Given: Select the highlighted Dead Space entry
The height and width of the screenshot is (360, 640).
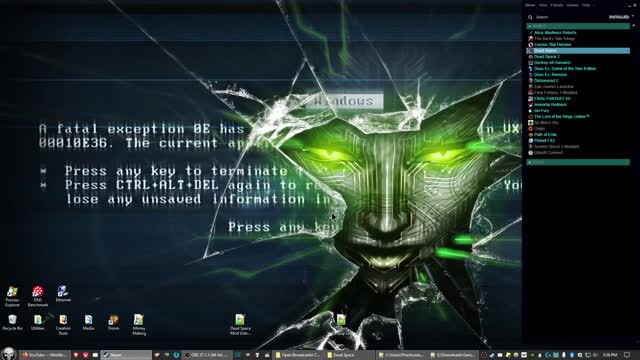Looking at the screenshot, I should [578, 51].
